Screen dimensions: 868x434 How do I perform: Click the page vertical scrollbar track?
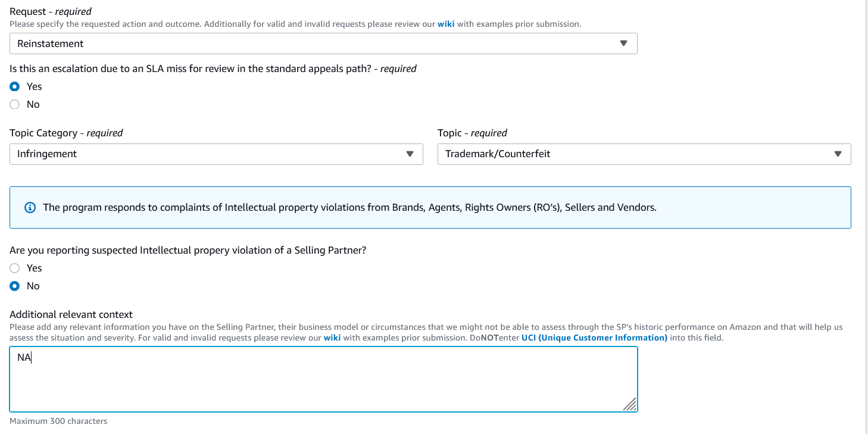866,217
